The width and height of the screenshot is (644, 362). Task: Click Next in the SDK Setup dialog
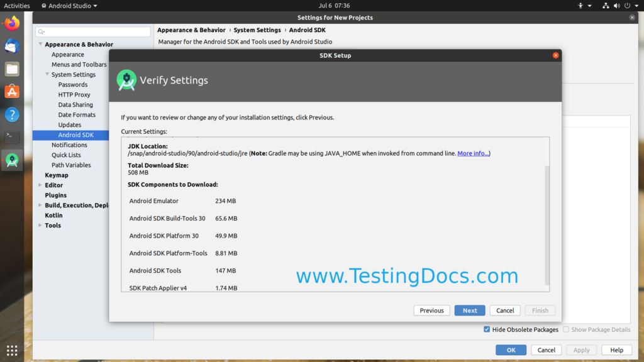469,310
